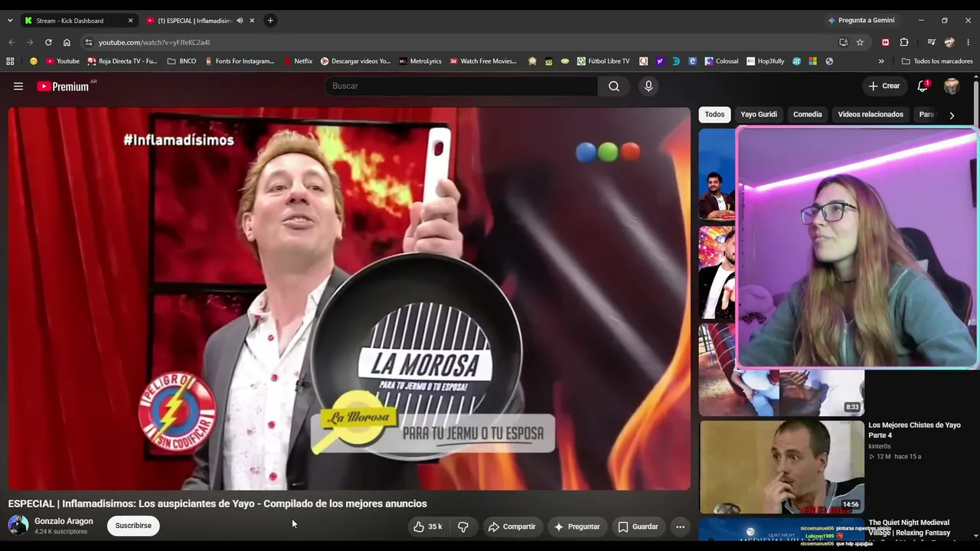980x551 pixels.
Task: Open the Roja Directa TV bookmark
Action: [x=122, y=61]
